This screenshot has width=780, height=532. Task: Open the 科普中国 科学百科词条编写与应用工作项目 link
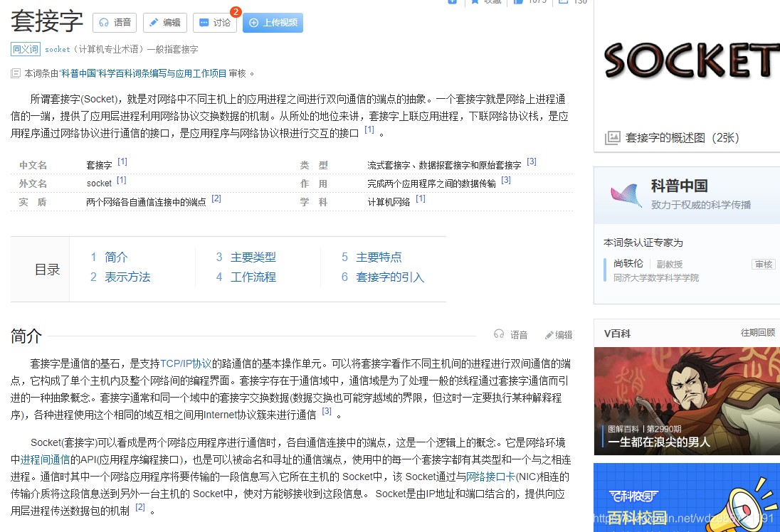tap(143, 73)
